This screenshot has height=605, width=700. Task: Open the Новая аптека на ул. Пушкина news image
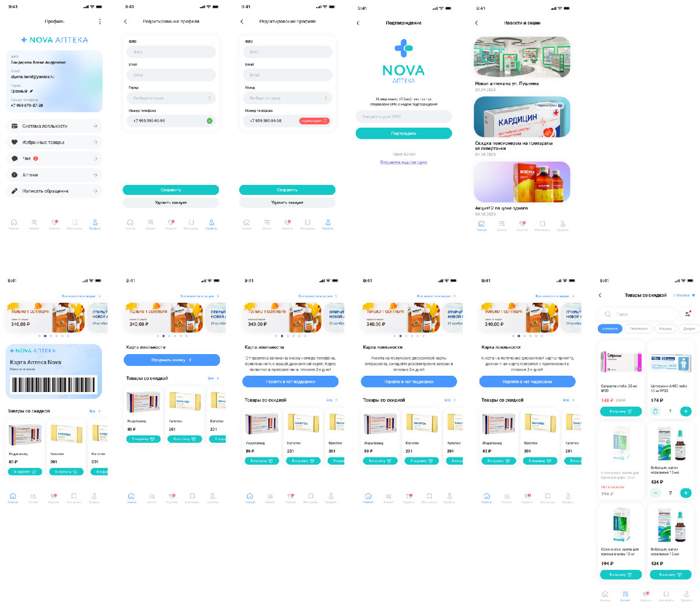[522, 58]
